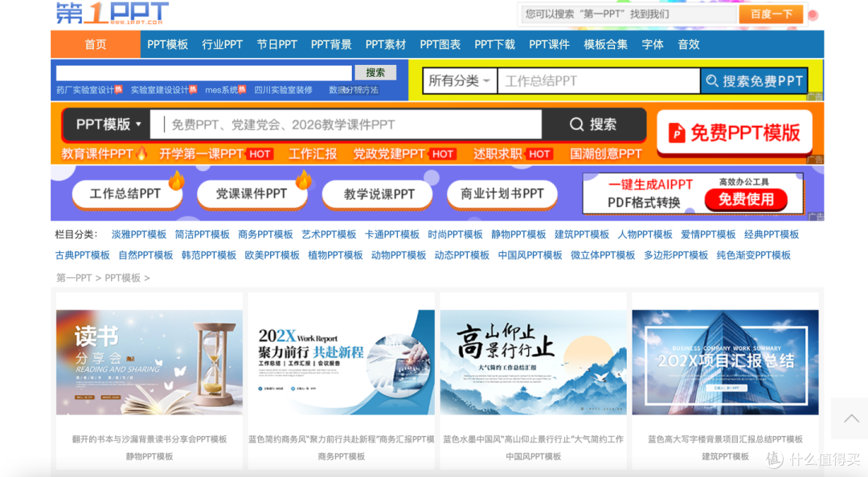
Task: Open 卡通PPT模板 category link
Action: tap(392, 234)
